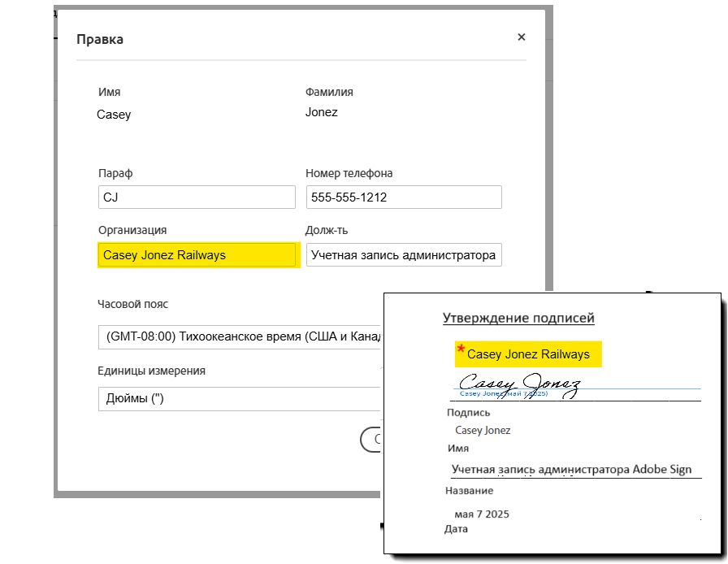
Task: Click the first name value Casey
Action: tap(114, 115)
